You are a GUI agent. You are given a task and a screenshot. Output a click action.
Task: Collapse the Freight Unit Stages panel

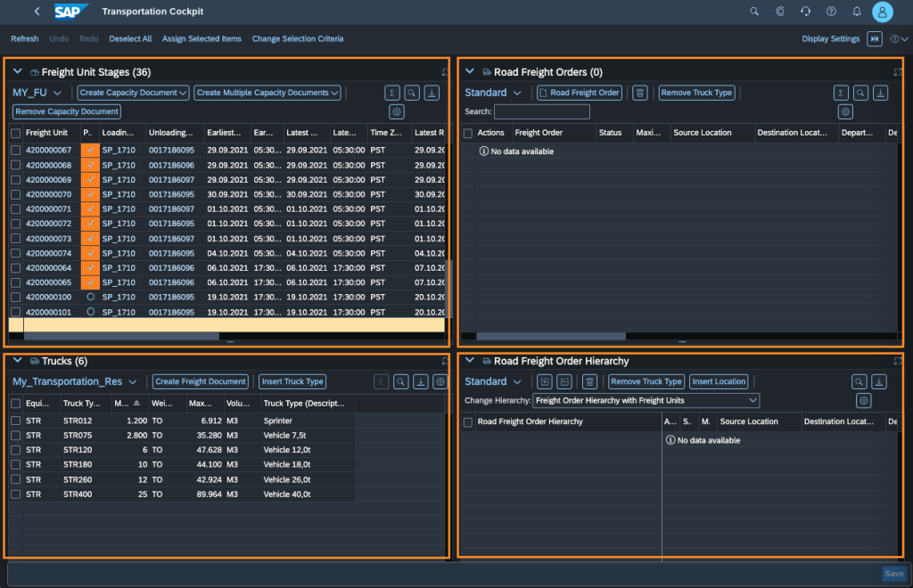[x=18, y=71]
